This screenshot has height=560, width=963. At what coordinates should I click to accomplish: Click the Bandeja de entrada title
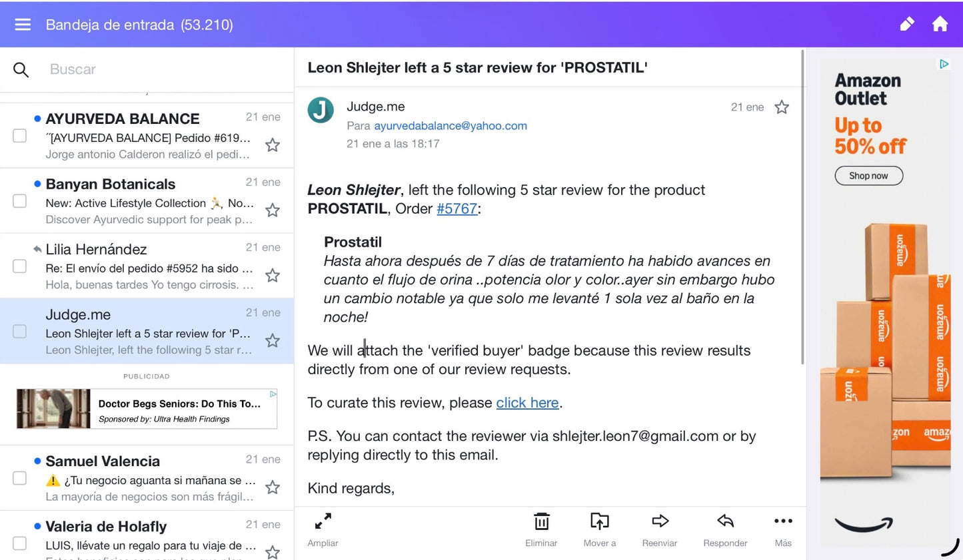[x=139, y=25]
